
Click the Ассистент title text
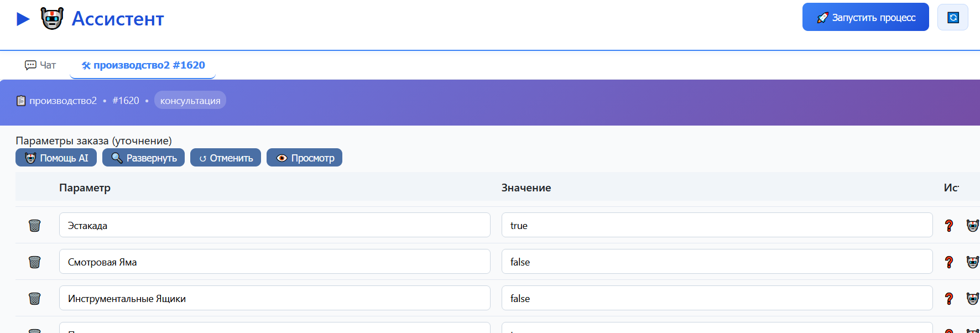click(118, 19)
